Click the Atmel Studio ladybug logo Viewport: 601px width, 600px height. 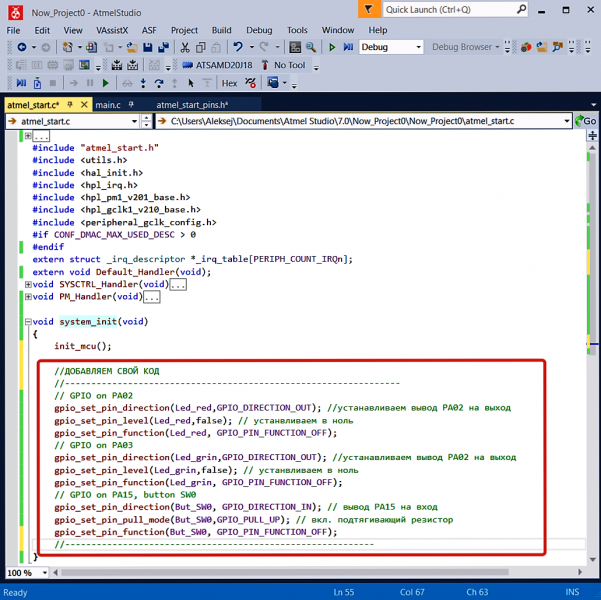coord(15,13)
